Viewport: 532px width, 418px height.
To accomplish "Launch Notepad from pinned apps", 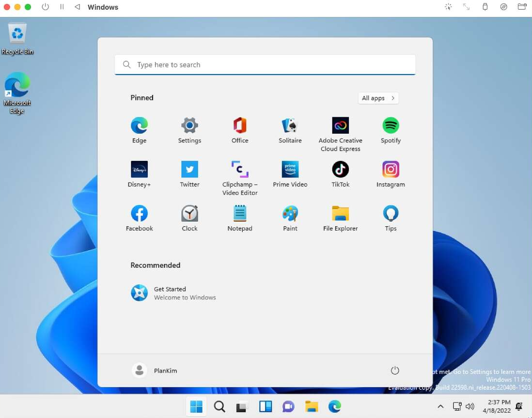I will tap(239, 218).
